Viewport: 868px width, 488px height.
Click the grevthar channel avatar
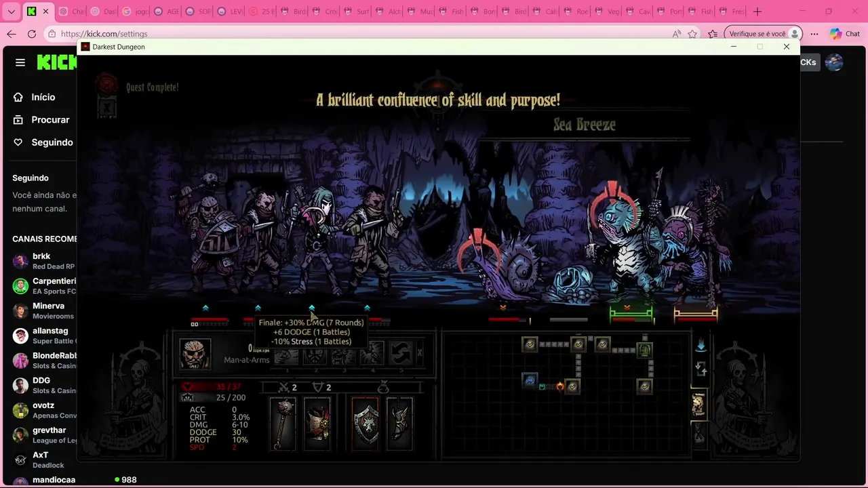20,435
